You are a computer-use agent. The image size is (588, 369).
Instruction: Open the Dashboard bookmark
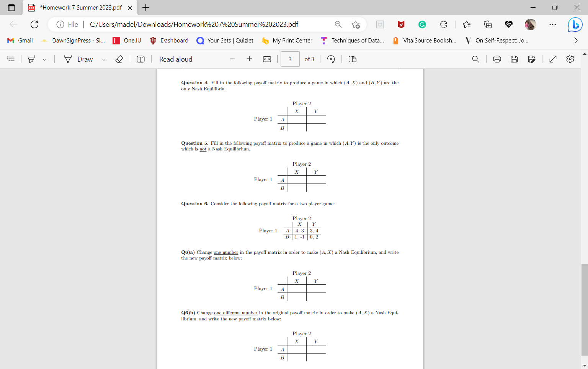[x=169, y=41]
